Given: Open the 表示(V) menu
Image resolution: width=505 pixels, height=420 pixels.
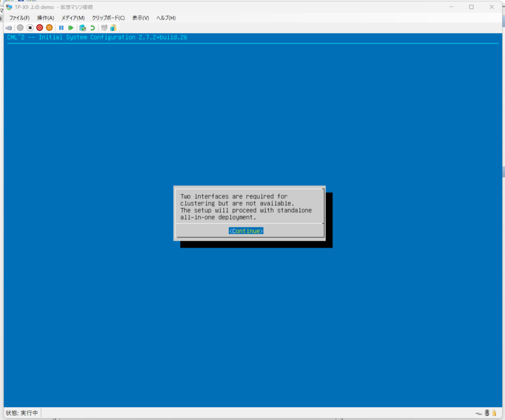Looking at the screenshot, I should click(141, 18).
